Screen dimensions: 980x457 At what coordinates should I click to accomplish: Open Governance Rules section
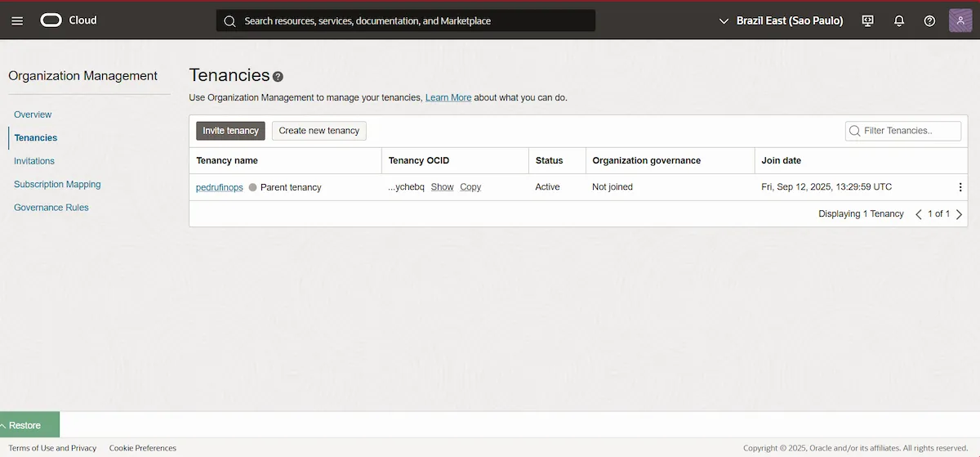pyautogui.click(x=51, y=208)
